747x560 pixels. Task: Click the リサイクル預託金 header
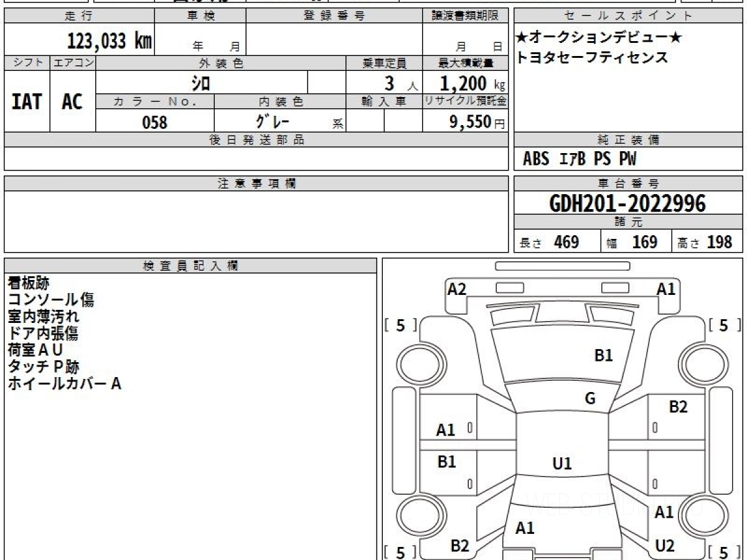pyautogui.click(x=465, y=101)
